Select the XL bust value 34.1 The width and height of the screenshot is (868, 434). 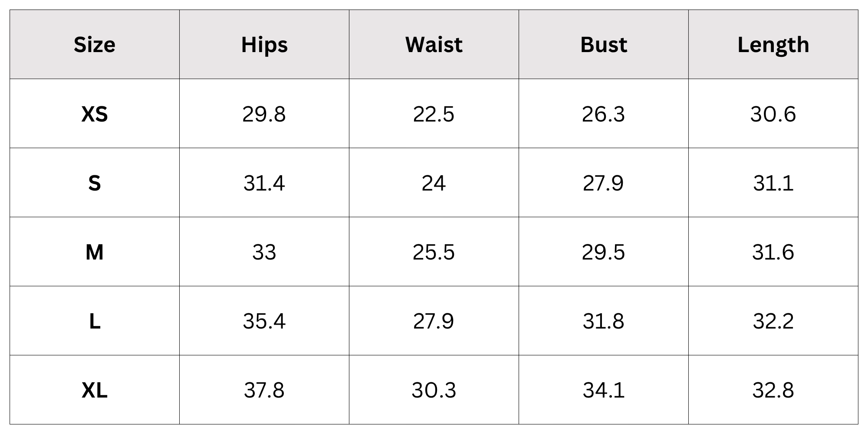(x=604, y=391)
